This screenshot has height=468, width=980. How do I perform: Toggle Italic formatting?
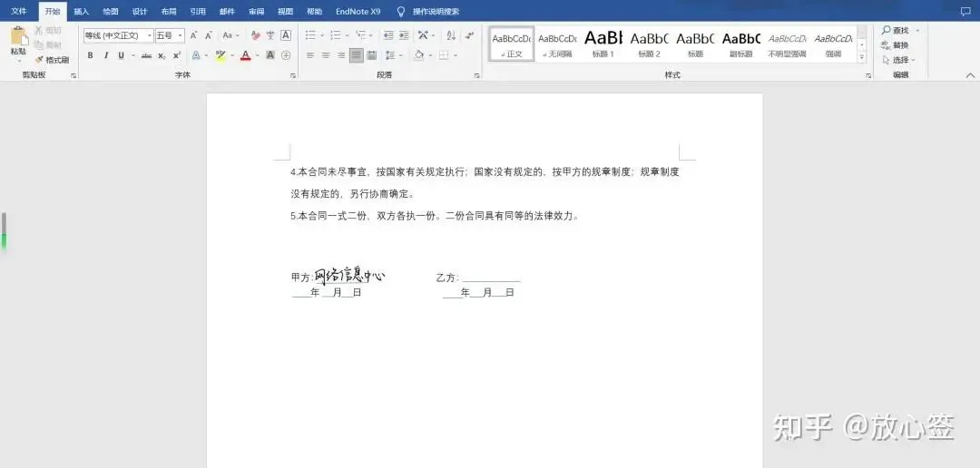click(x=105, y=55)
